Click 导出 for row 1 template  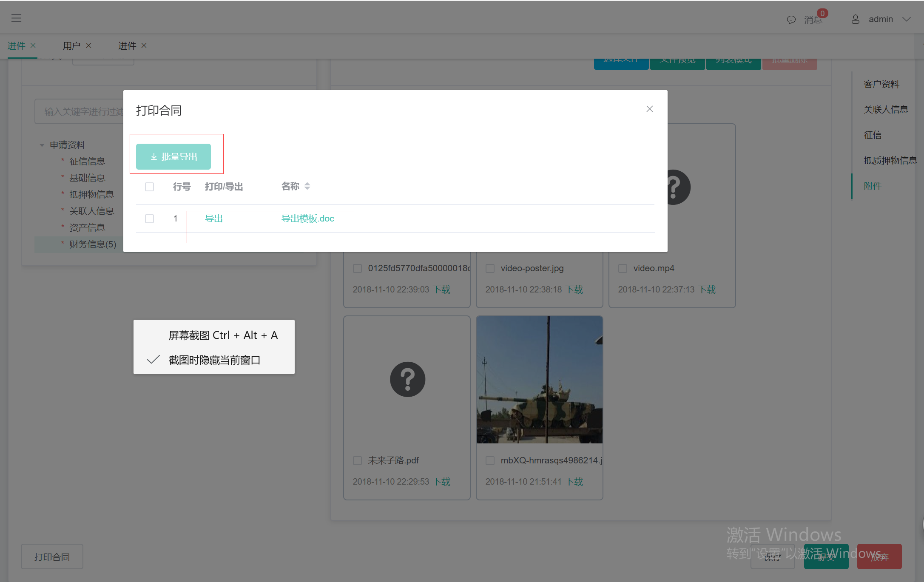[214, 218]
